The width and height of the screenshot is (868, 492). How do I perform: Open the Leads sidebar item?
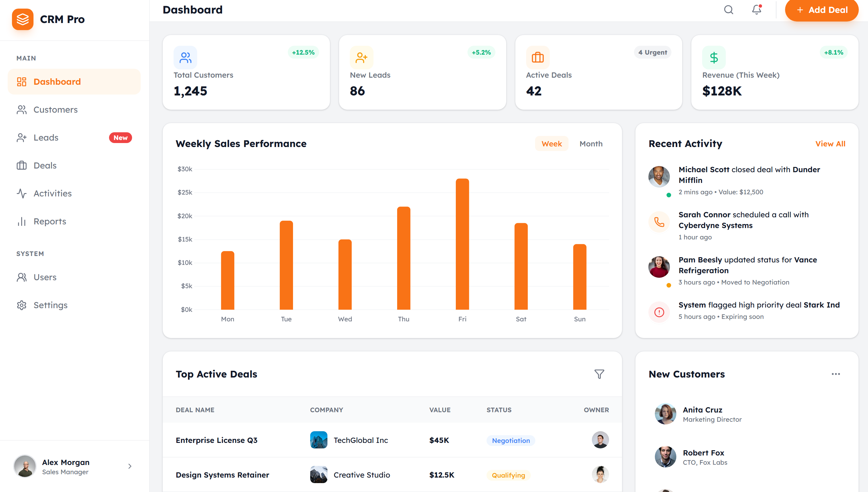pyautogui.click(x=46, y=138)
